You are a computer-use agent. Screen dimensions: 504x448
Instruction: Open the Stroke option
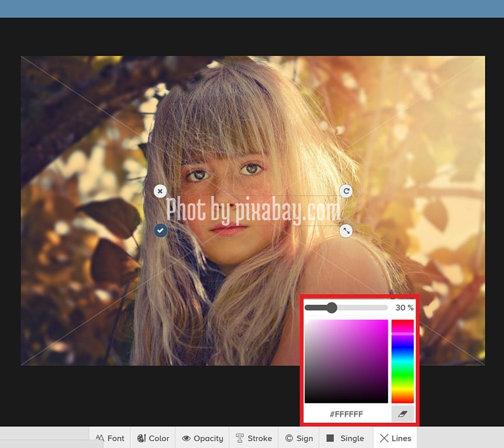click(254, 438)
